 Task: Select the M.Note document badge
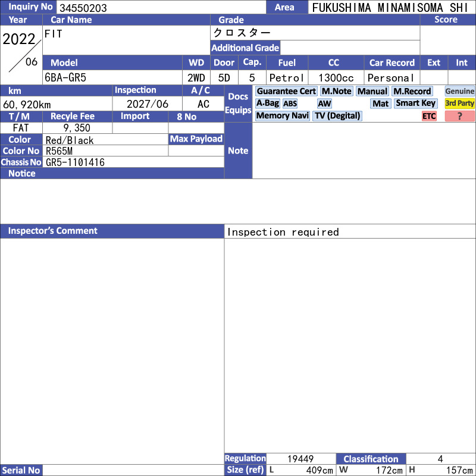pos(337,91)
